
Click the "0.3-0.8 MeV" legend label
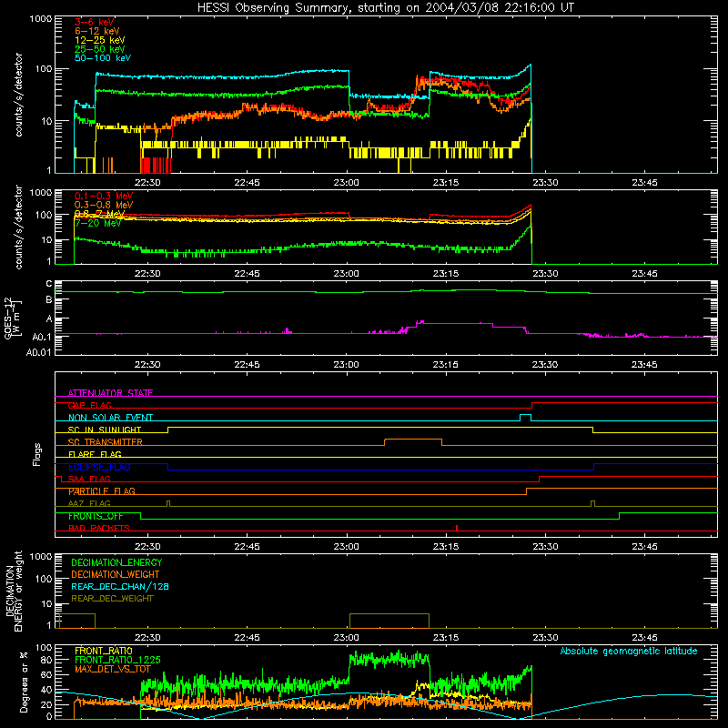click(104, 205)
